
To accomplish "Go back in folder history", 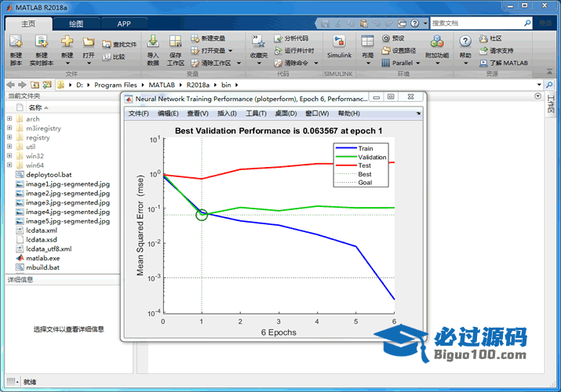I will [x=11, y=85].
